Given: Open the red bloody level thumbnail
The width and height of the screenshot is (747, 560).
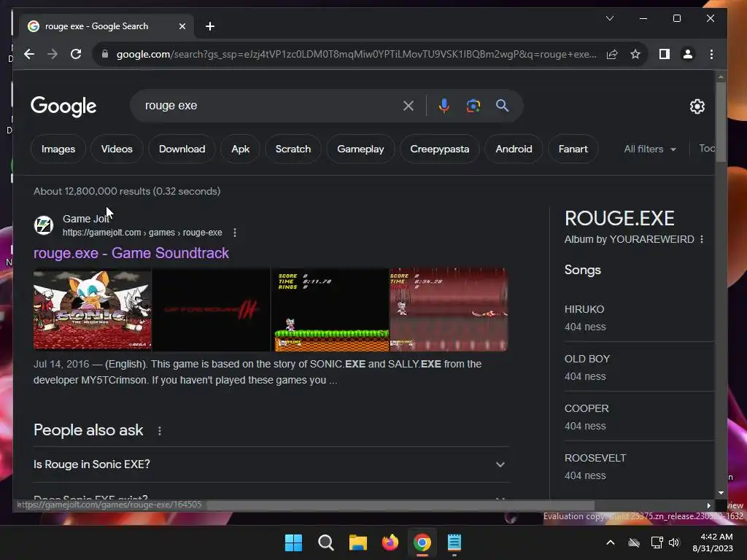Looking at the screenshot, I should click(449, 310).
